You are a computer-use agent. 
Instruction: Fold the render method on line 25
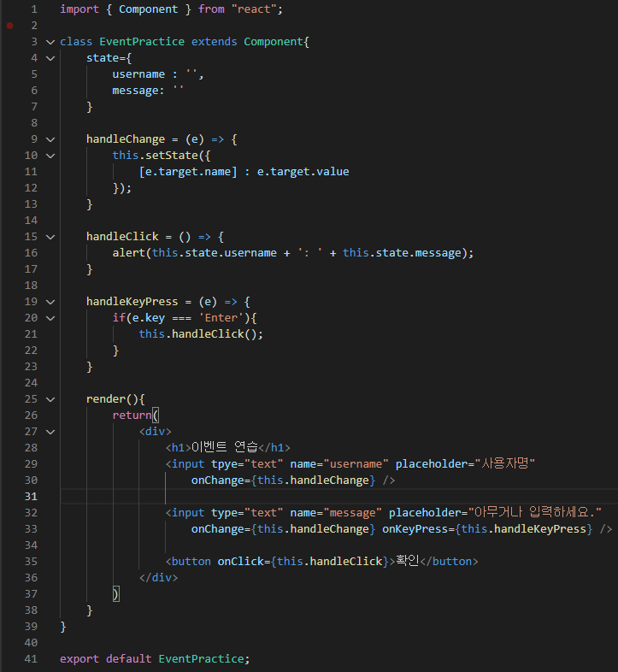[50, 399]
